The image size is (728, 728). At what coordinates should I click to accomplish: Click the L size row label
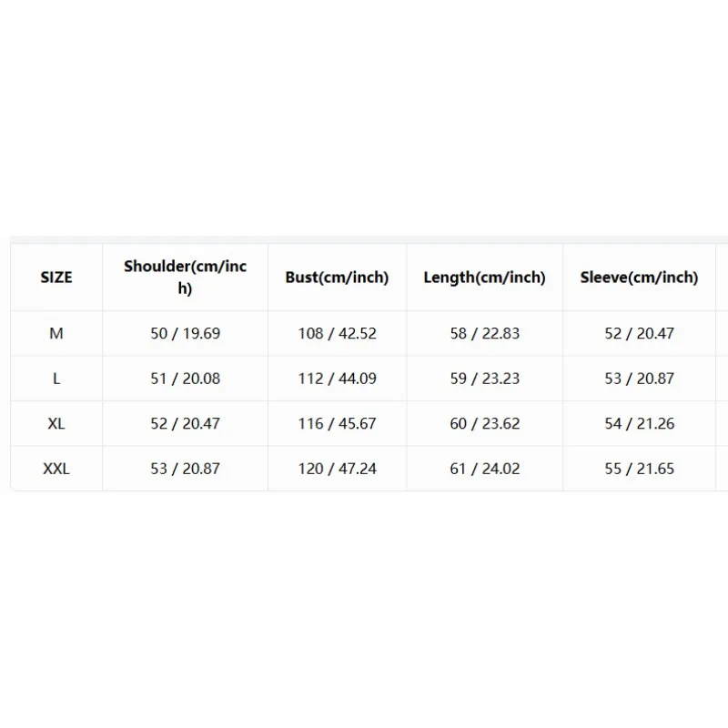click(x=56, y=379)
